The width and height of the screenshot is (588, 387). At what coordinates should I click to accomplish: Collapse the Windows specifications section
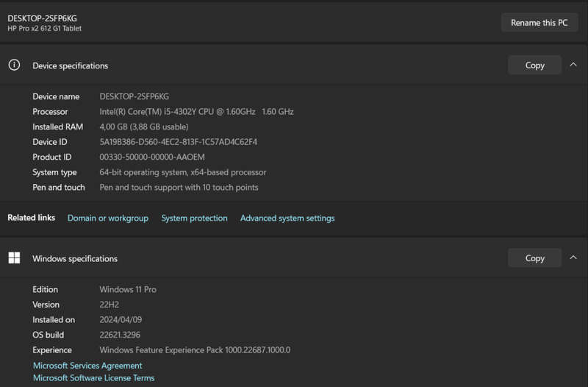point(573,258)
